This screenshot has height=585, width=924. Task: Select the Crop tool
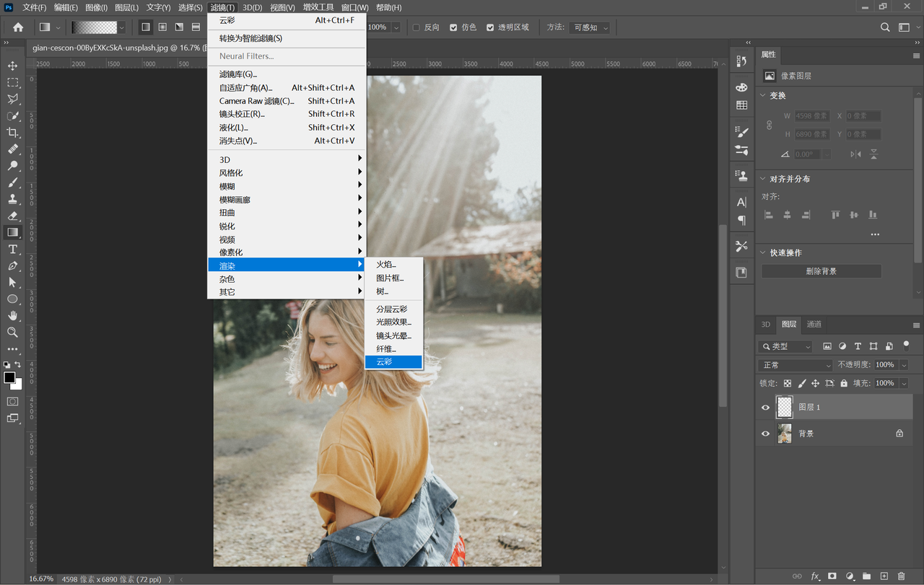pyautogui.click(x=12, y=133)
